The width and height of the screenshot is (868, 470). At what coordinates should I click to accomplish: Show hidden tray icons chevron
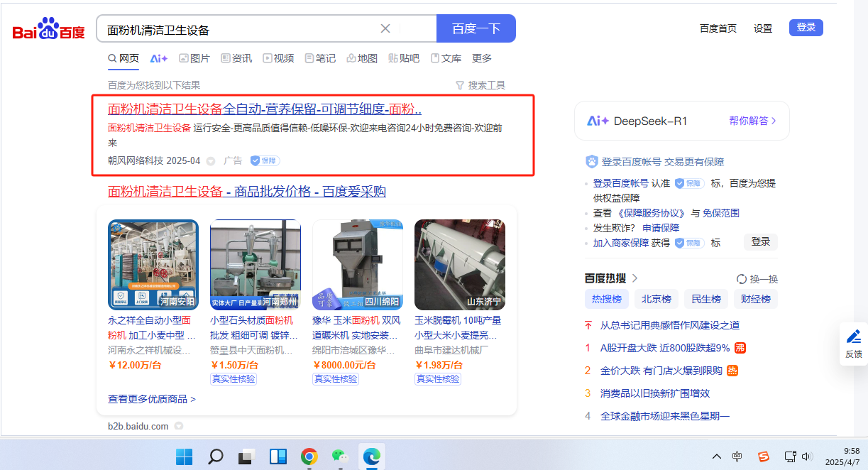pos(717,456)
